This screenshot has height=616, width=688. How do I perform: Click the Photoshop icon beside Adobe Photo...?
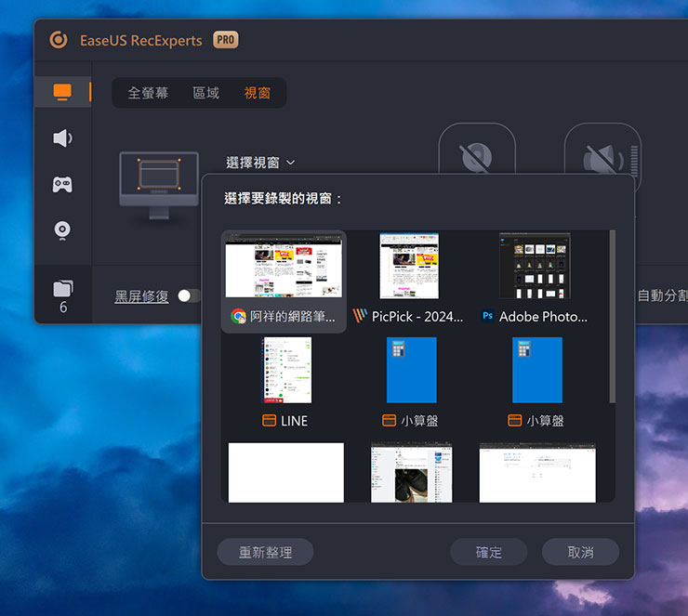pos(487,315)
